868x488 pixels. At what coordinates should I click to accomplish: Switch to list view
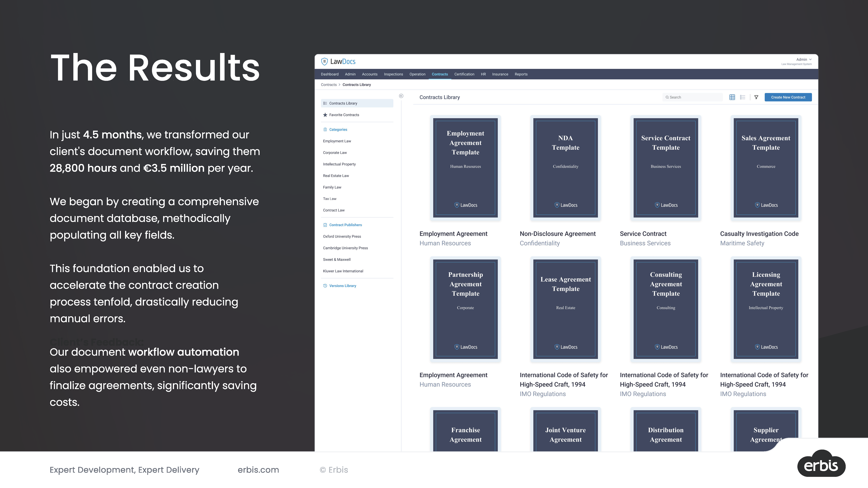(x=743, y=97)
